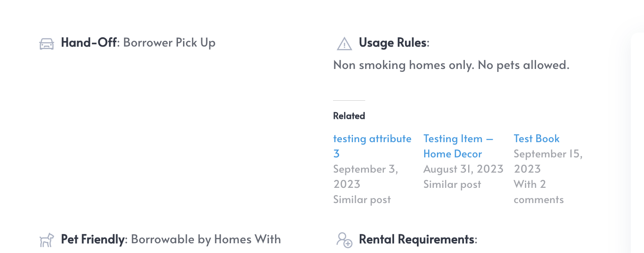Click the 'September 15, 2023' date text
The image size is (644, 253).
tap(548, 161)
